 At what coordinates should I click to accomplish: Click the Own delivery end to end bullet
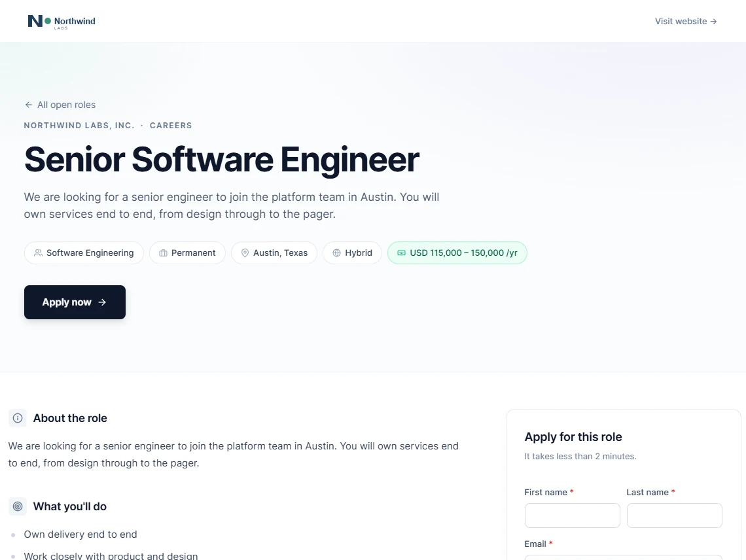click(x=80, y=534)
